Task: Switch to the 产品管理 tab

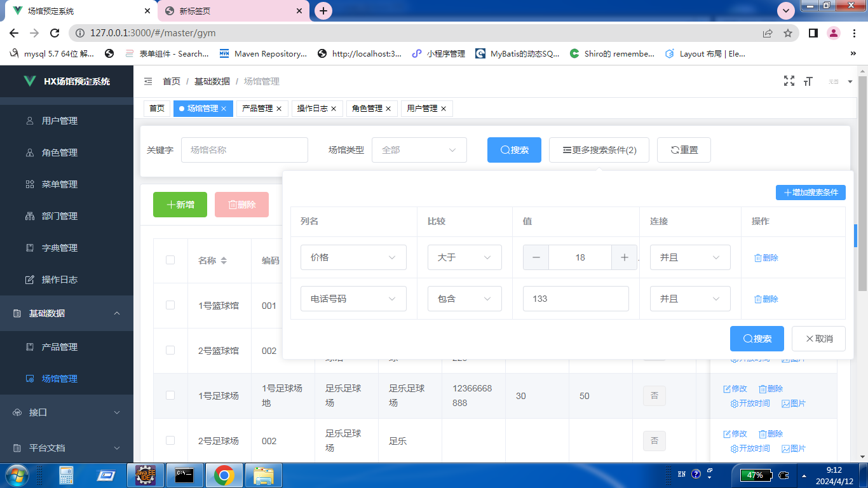Action: tap(257, 109)
